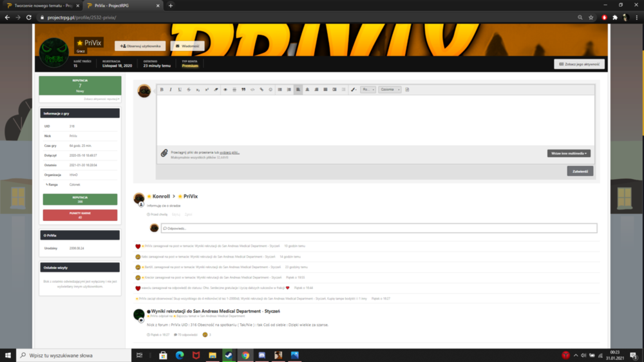Screen dimensions: 644x362
Task: Insert a horizontal line with the toolbar icon
Action: (234, 90)
